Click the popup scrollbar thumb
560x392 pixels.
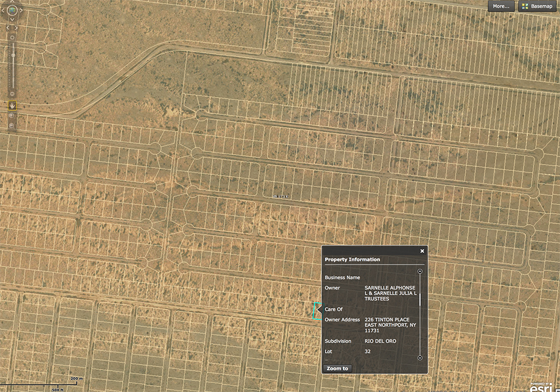420,300
